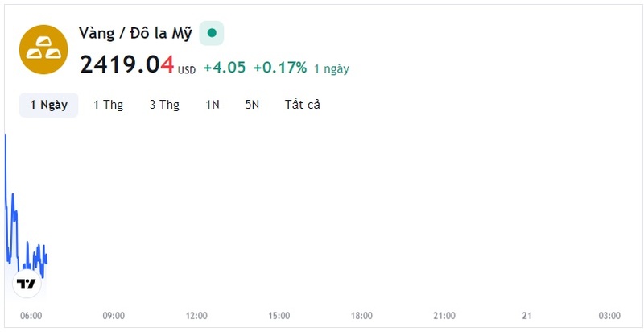The height and width of the screenshot is (332, 644).
Task: Click the 21 date axis marker
Action: [527, 316]
